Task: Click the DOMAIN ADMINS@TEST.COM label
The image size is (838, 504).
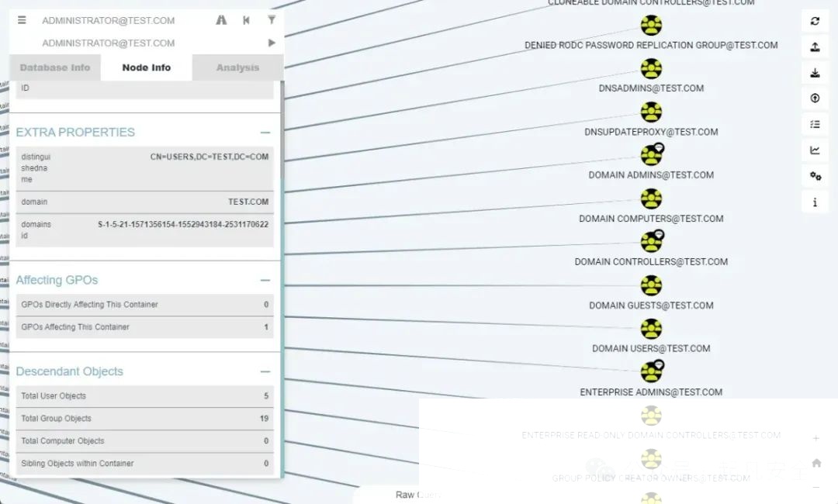Action: [x=651, y=175]
